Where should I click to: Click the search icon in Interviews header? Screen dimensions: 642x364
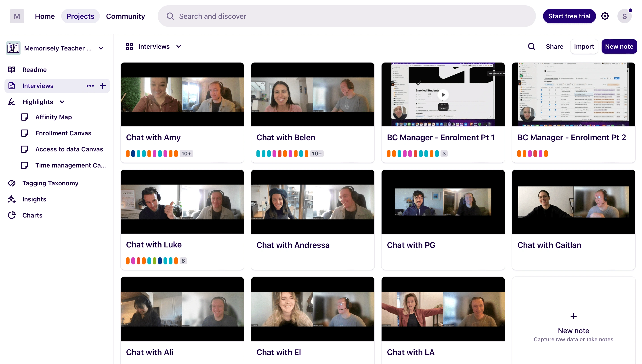(532, 46)
